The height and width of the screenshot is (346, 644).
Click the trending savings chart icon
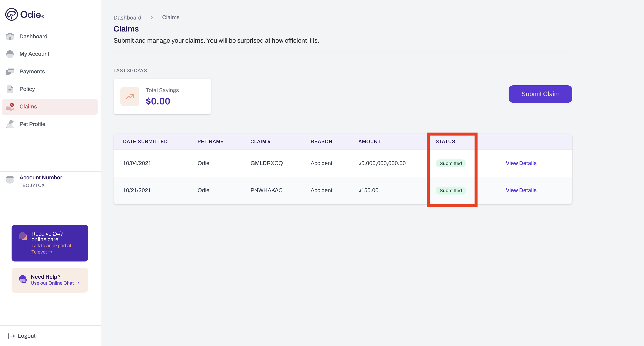(x=130, y=96)
